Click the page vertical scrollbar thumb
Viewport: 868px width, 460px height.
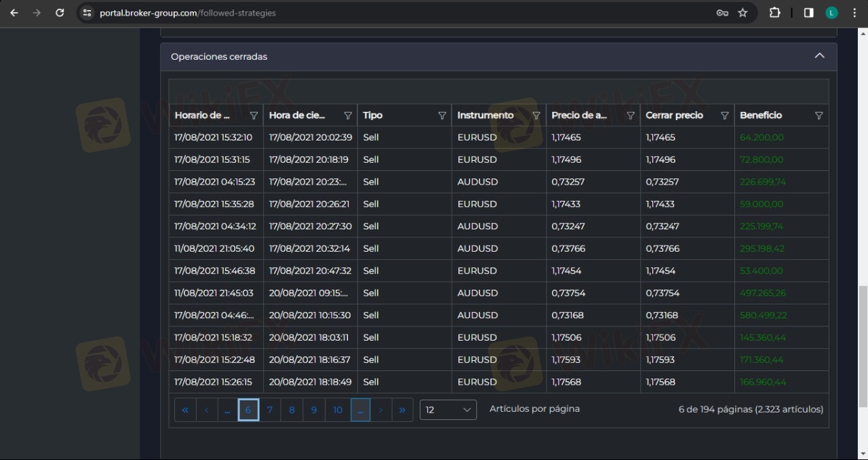(863, 346)
